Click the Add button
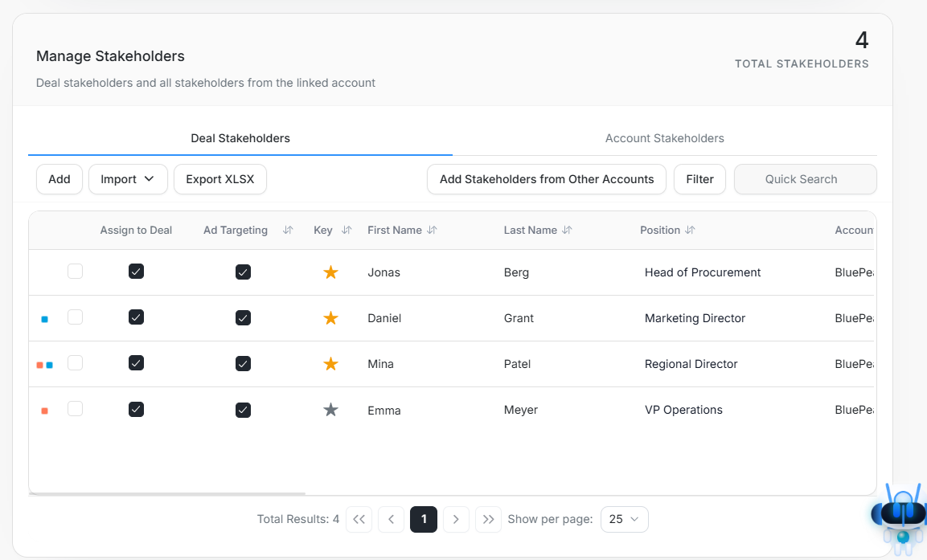This screenshot has width=927, height=560. 59,179
